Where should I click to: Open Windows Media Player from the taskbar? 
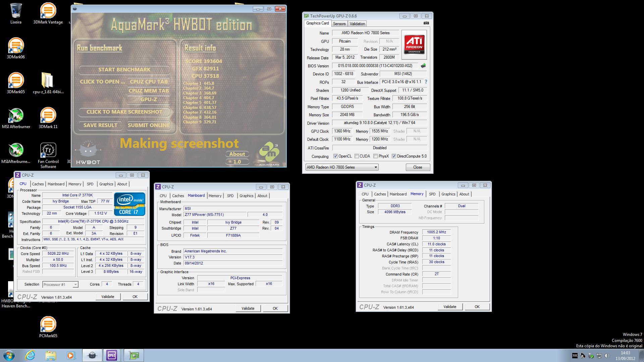[x=71, y=355]
